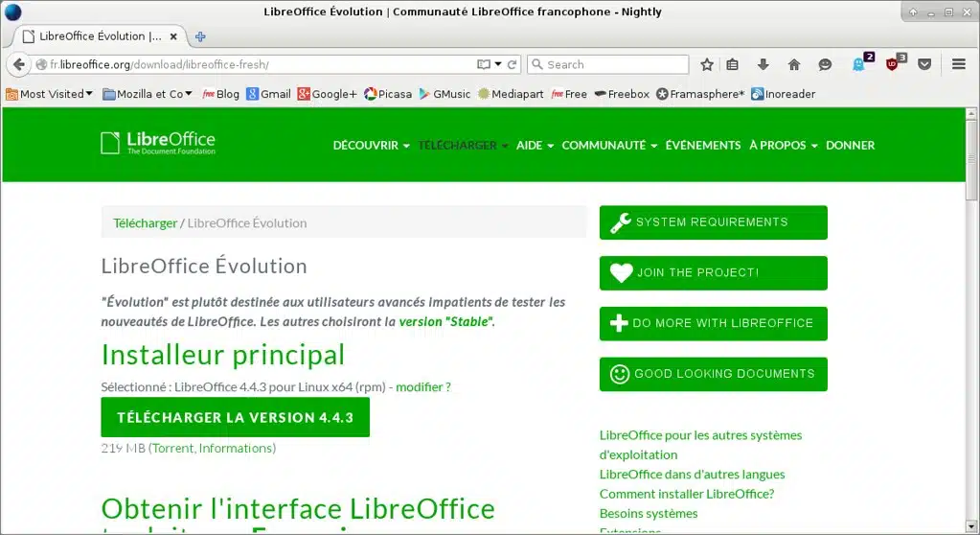This screenshot has height=535, width=980.
Task: Open Inoreader bookmark
Action: tap(783, 94)
